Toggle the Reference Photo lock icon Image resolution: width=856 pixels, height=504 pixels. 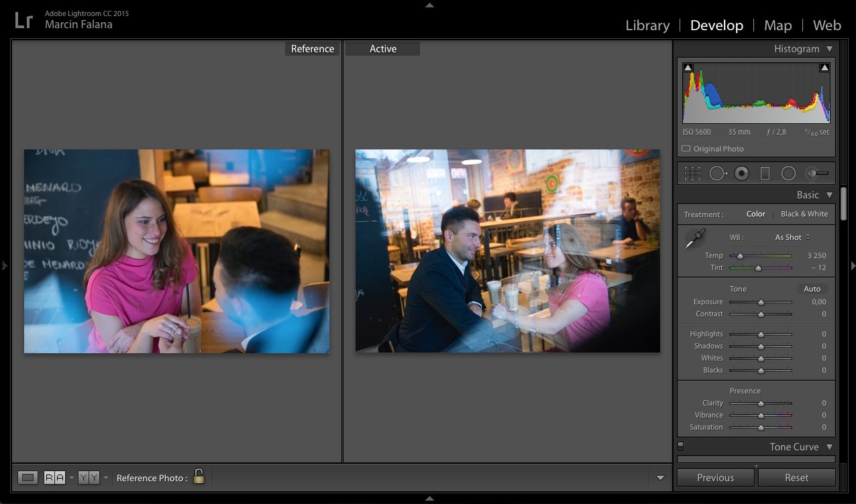199,477
